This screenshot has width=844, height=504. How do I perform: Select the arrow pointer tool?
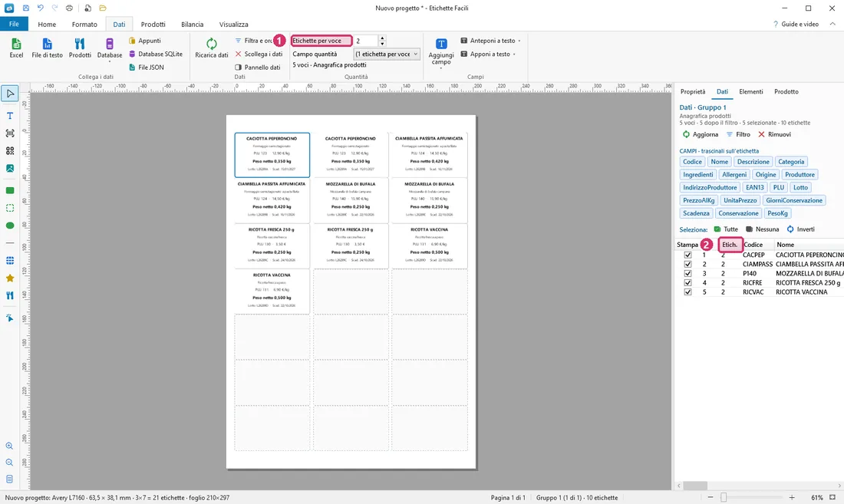(10, 94)
